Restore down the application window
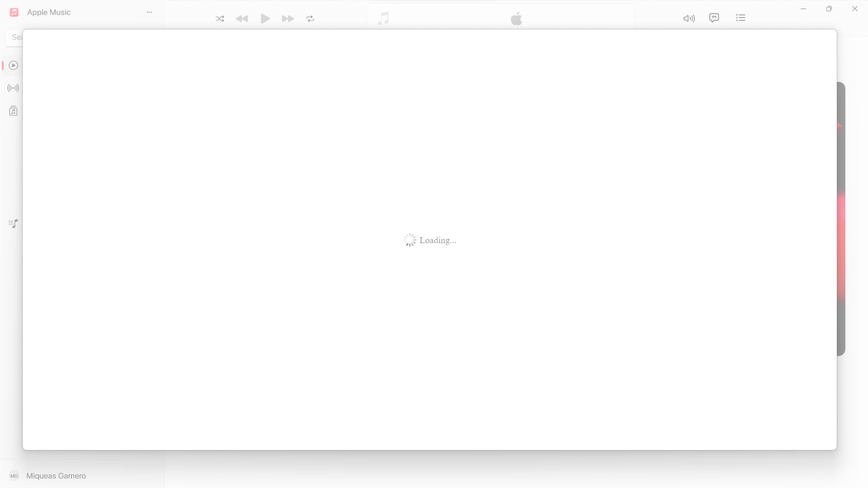 click(829, 9)
